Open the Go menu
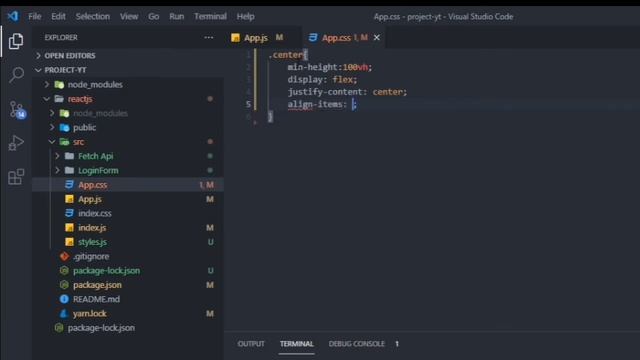This screenshot has width=640, height=360. point(153,16)
